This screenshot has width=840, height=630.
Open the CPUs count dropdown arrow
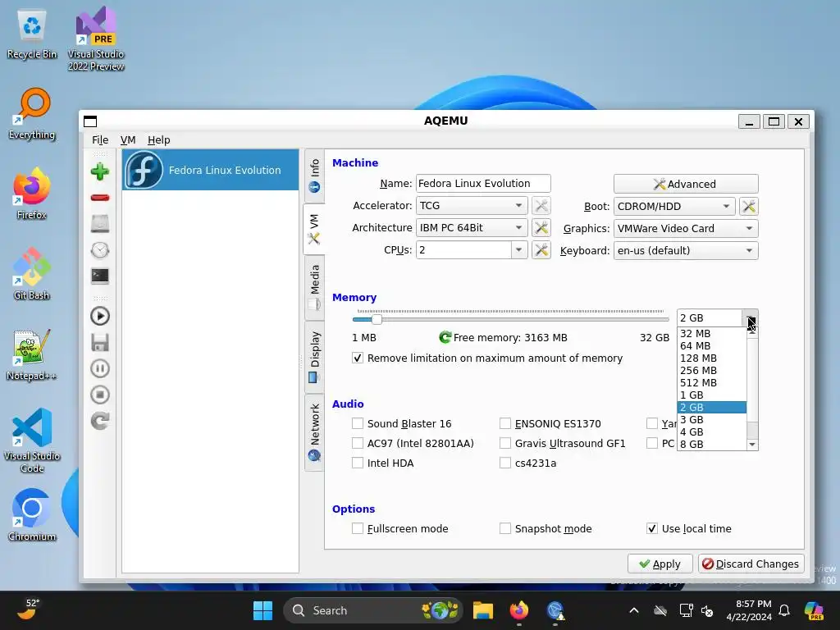(x=518, y=249)
